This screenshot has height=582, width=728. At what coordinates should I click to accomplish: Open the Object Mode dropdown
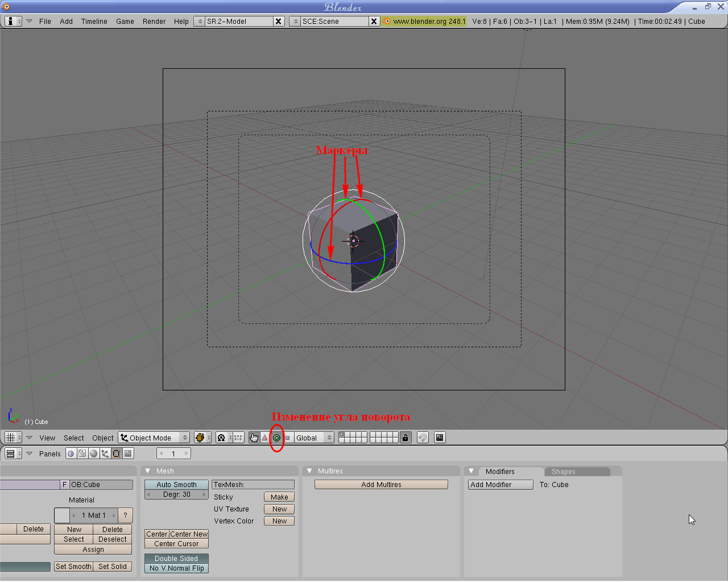154,438
